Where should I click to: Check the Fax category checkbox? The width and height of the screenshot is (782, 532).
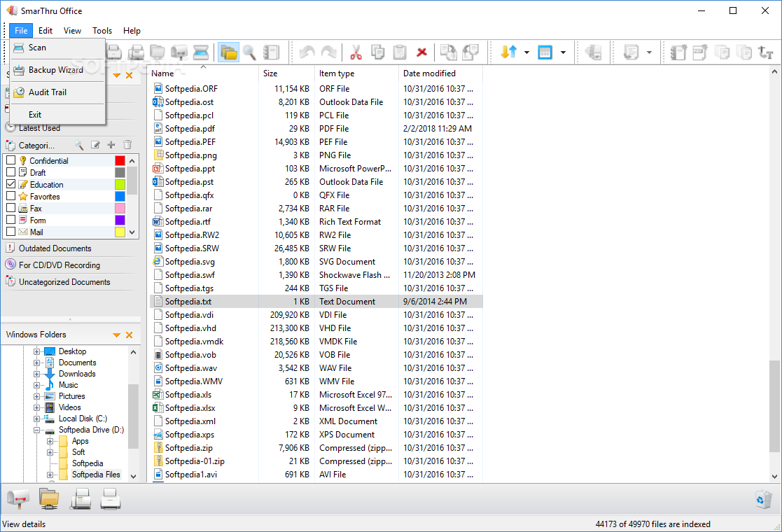coord(11,208)
